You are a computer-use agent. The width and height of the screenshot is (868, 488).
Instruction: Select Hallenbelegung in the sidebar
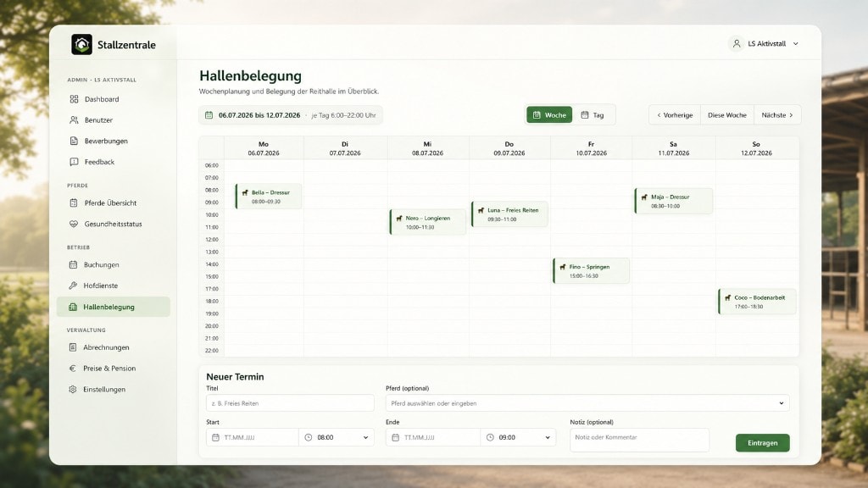pyautogui.click(x=114, y=307)
